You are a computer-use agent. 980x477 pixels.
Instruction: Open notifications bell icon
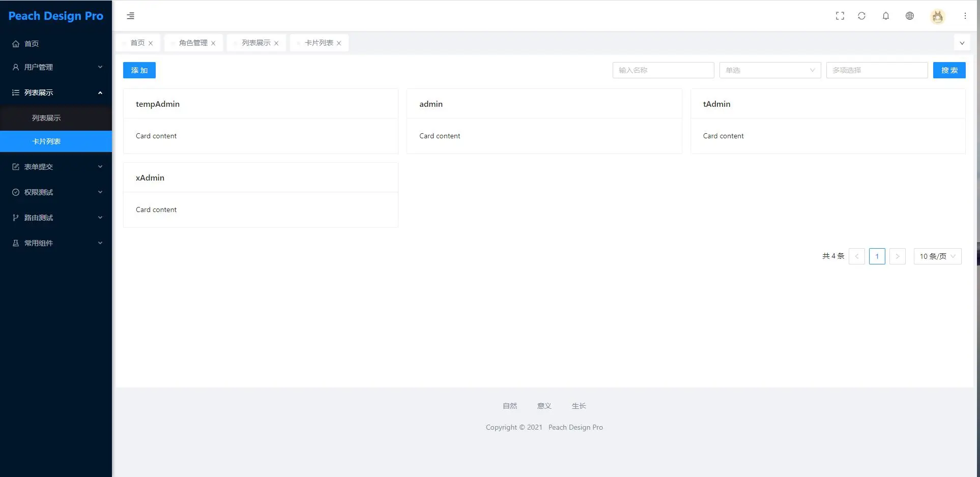(886, 16)
